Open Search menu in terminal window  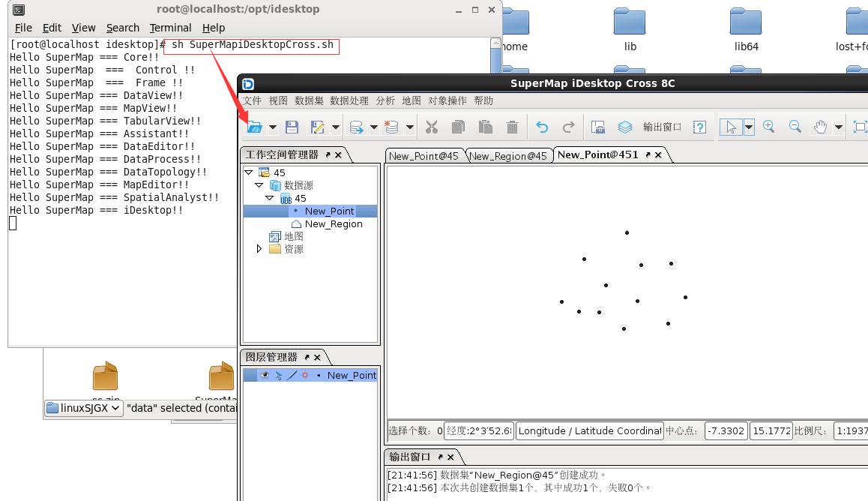(123, 28)
